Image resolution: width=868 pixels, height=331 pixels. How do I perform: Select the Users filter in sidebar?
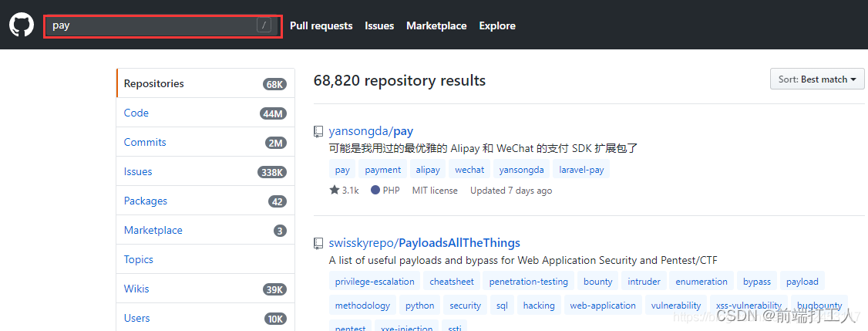coord(205,318)
